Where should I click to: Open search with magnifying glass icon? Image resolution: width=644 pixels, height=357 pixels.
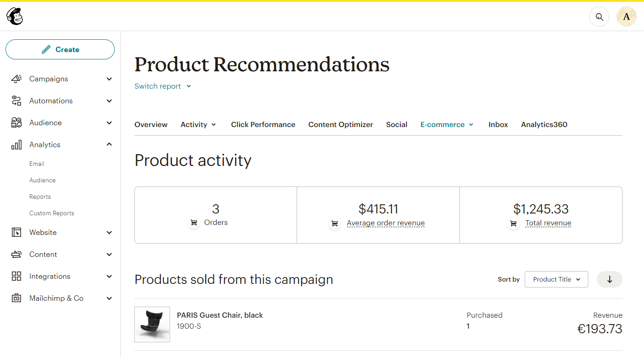pos(599,17)
